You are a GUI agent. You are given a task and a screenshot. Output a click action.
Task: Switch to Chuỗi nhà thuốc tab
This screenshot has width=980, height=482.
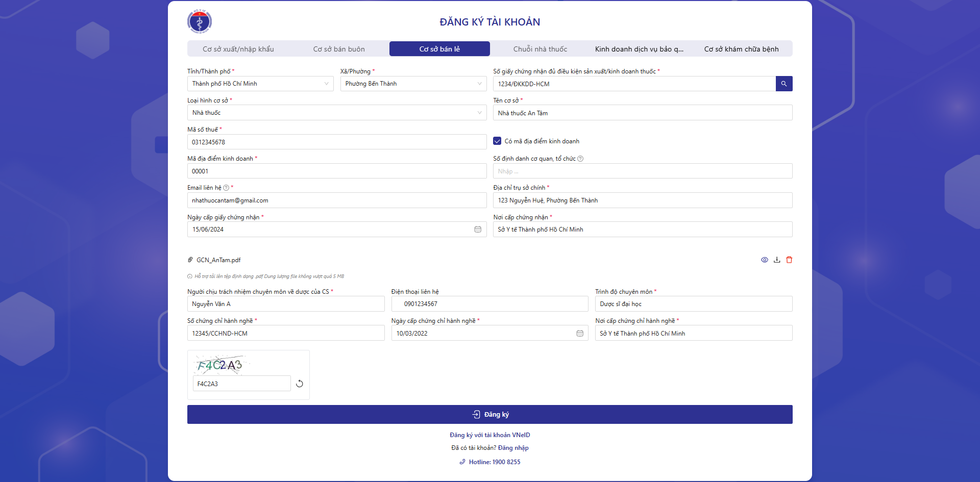coord(540,49)
